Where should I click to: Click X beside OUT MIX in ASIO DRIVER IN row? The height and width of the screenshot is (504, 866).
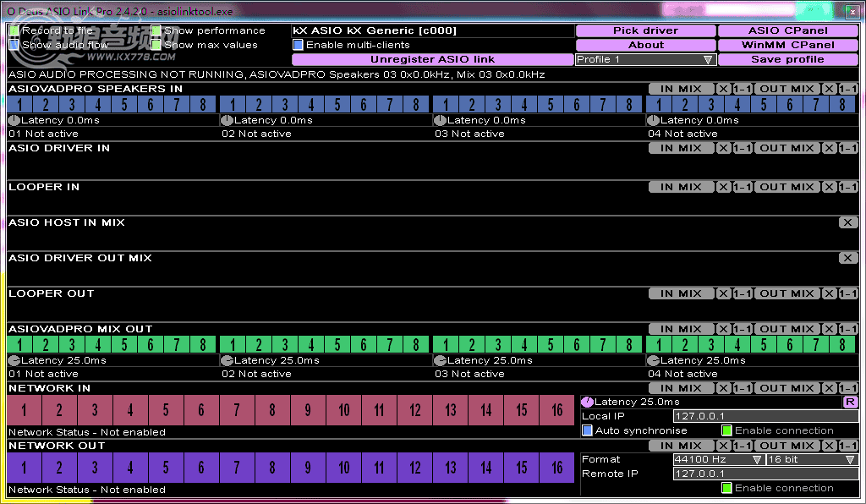pos(829,148)
